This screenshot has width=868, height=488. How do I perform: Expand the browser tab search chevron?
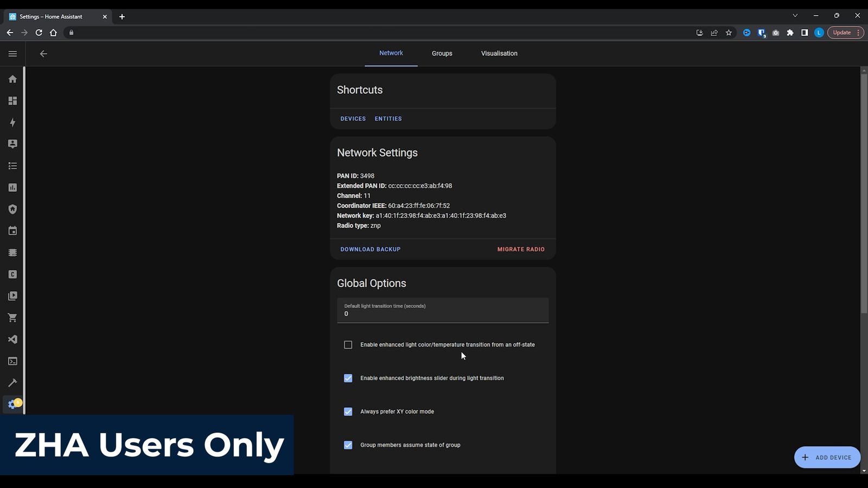click(795, 16)
